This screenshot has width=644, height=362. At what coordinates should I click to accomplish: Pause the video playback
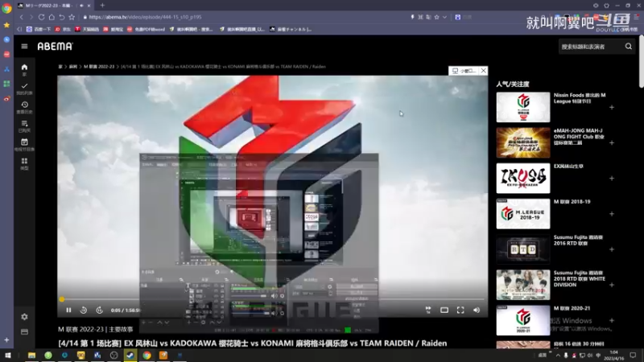point(68,311)
